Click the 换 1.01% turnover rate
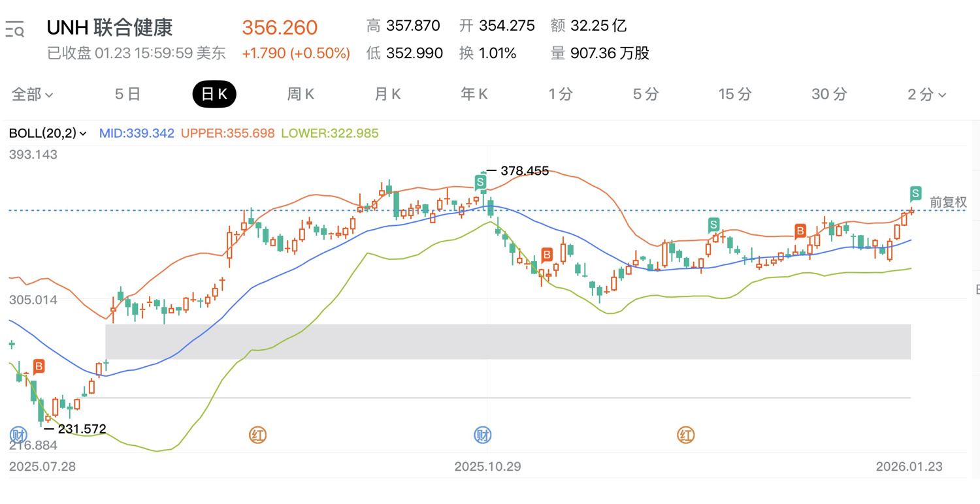This screenshot has width=980, height=504. [487, 54]
